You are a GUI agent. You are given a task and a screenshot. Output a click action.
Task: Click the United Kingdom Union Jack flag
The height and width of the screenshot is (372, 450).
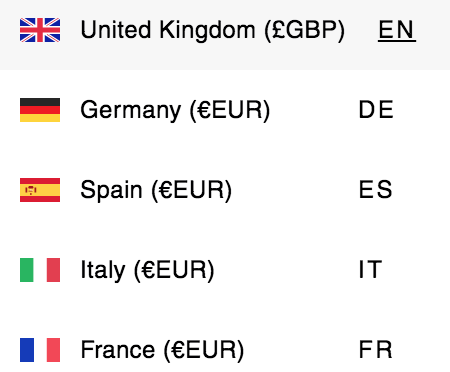point(40,30)
